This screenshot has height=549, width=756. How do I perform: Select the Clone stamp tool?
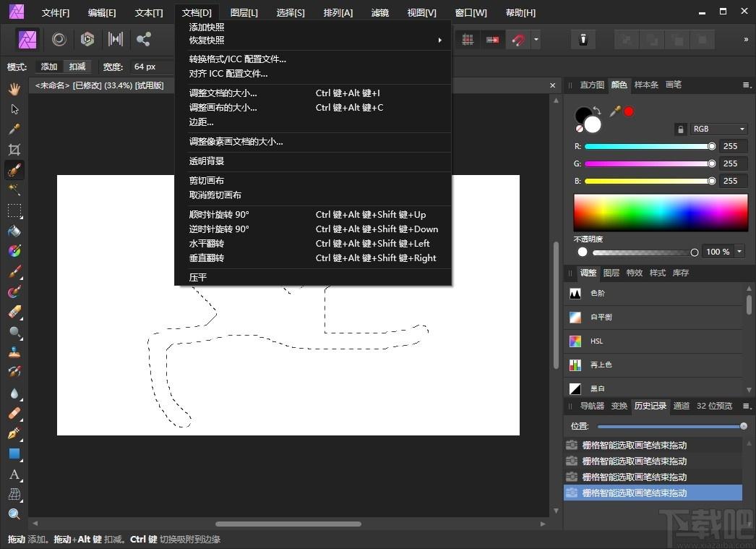14,352
